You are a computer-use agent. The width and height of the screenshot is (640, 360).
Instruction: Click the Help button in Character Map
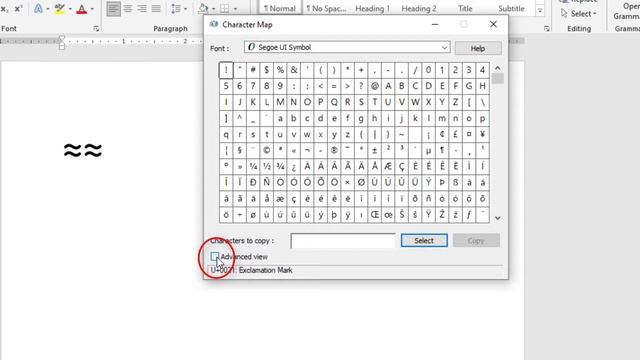pos(478,49)
